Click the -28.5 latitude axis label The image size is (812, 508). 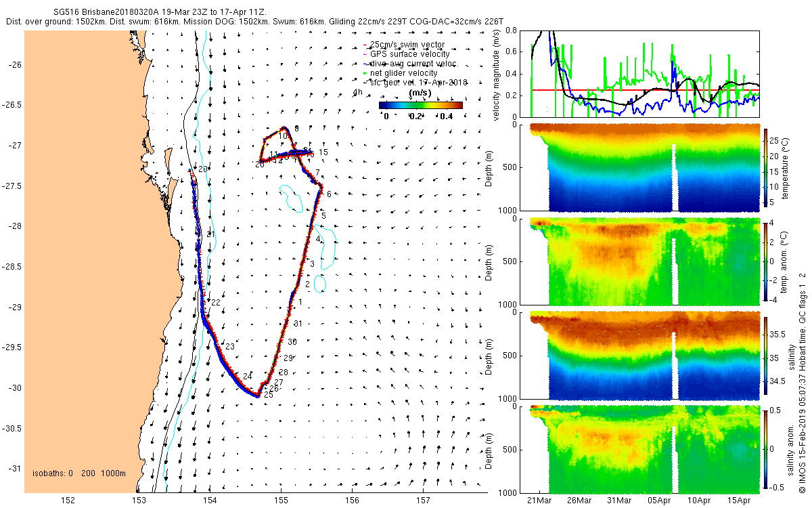[11, 266]
